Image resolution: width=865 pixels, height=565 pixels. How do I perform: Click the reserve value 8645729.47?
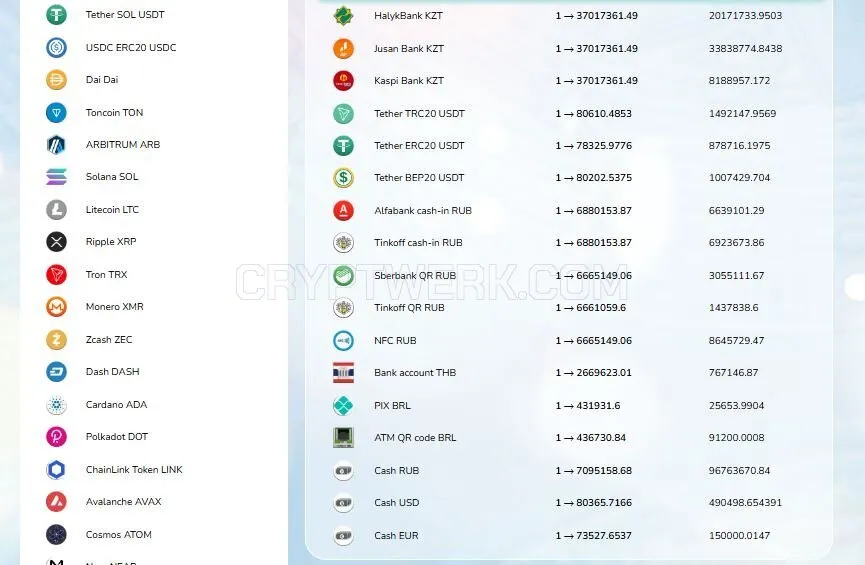pos(736,340)
